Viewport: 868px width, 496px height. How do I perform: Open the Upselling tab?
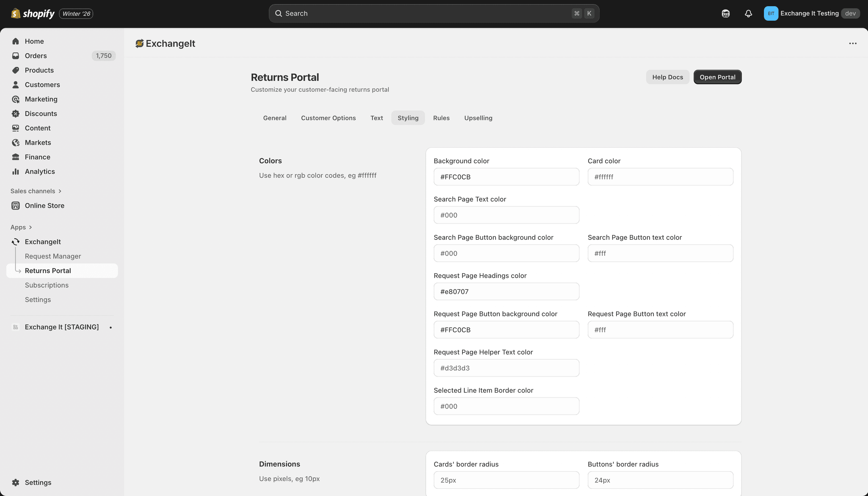[x=478, y=118]
